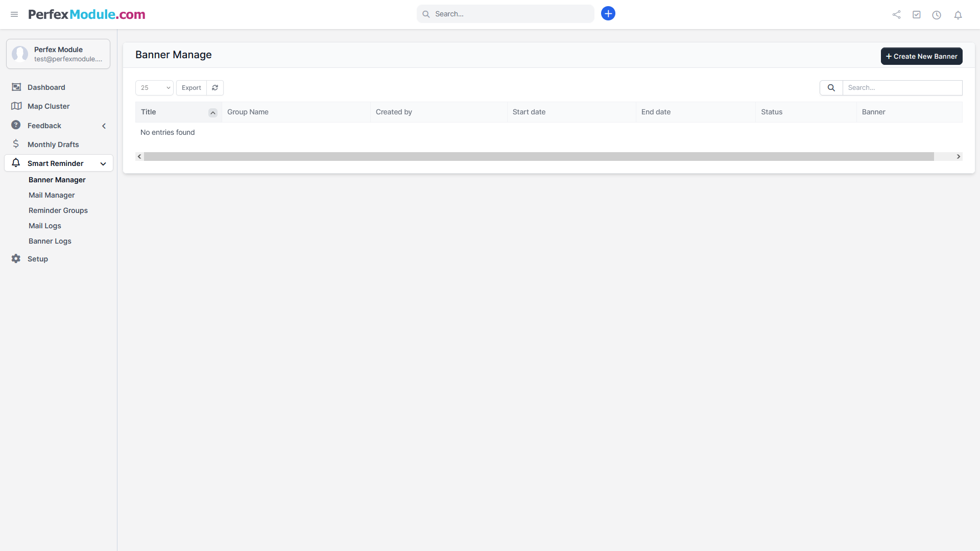
Task: Click the hamburger menu icon
Action: pyautogui.click(x=14, y=14)
